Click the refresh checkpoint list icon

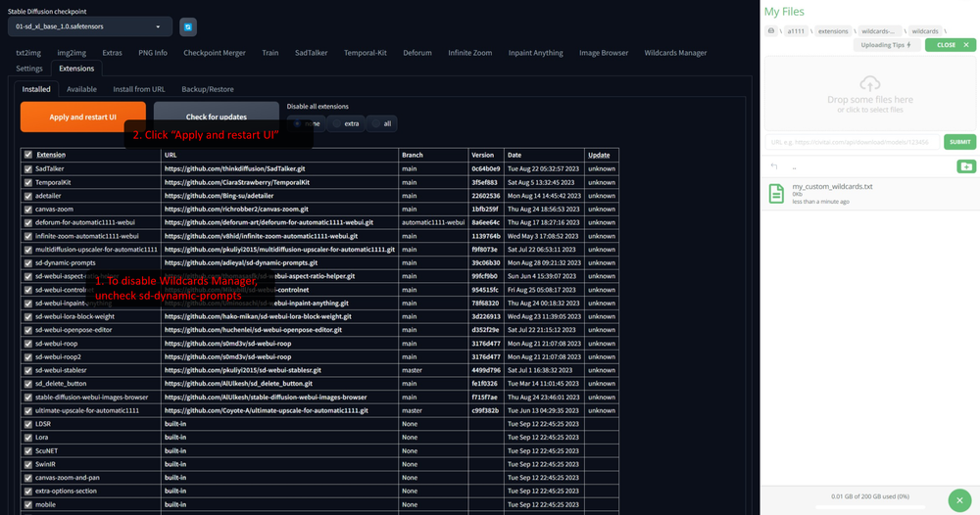(187, 27)
